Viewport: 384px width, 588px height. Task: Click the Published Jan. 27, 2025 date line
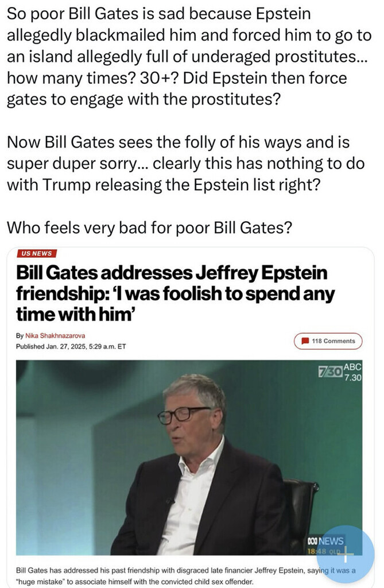(x=71, y=346)
